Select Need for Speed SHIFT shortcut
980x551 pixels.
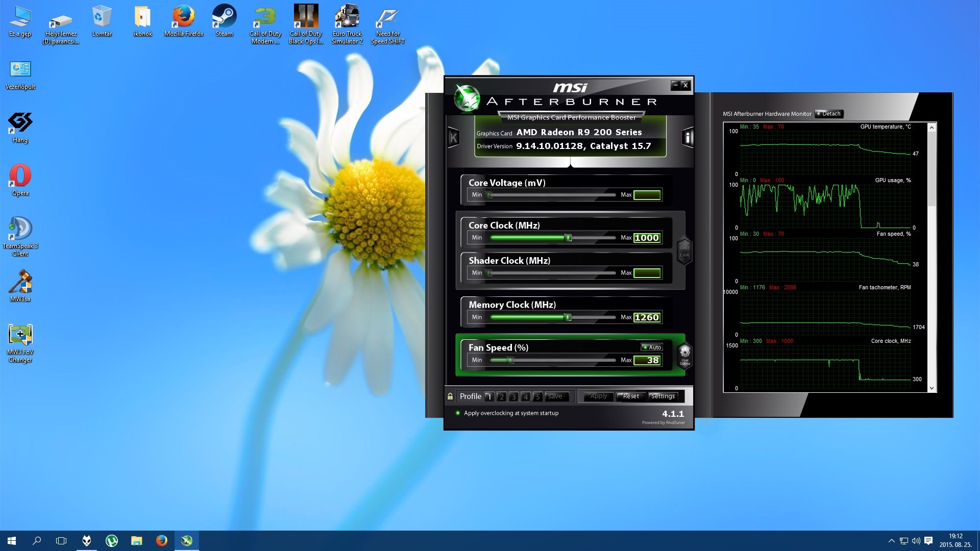[x=387, y=24]
